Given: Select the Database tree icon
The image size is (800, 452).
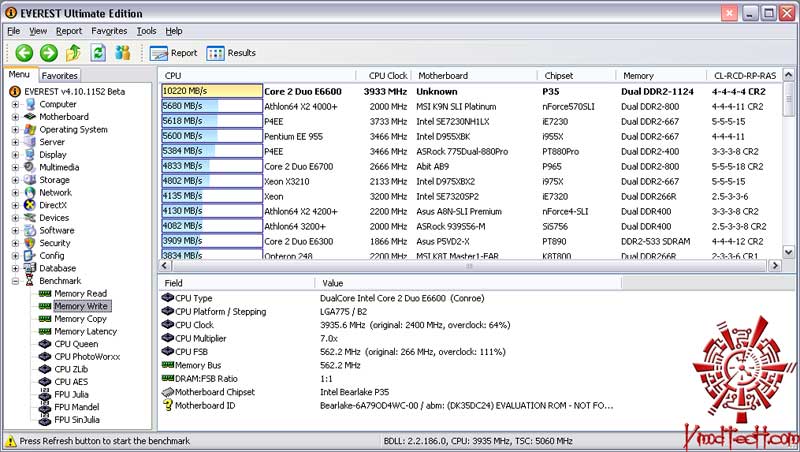Looking at the screenshot, I should pyautogui.click(x=30, y=268).
